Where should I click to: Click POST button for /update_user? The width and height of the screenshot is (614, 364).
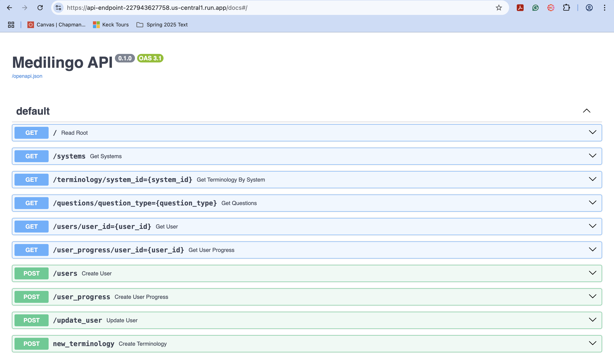[x=31, y=320]
